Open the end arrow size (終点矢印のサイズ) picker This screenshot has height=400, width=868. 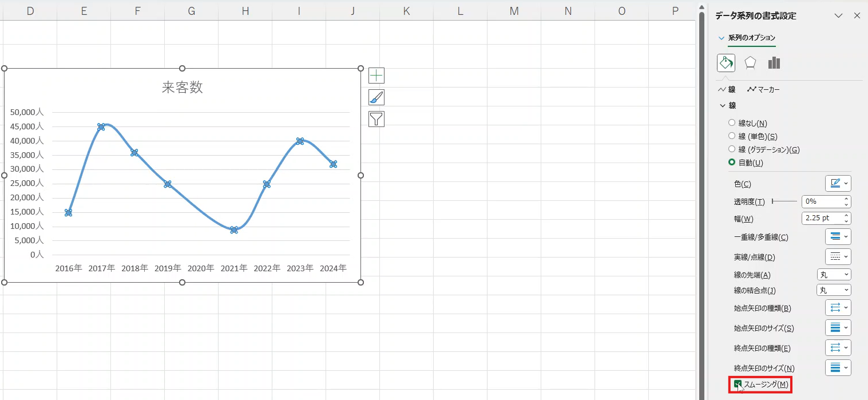tap(838, 367)
